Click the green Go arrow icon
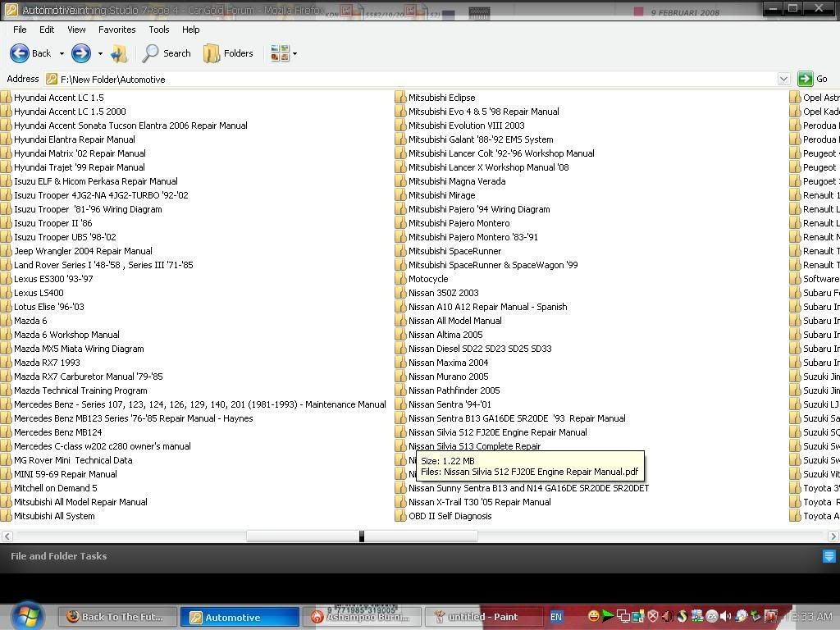This screenshot has width=840, height=630. click(x=805, y=79)
